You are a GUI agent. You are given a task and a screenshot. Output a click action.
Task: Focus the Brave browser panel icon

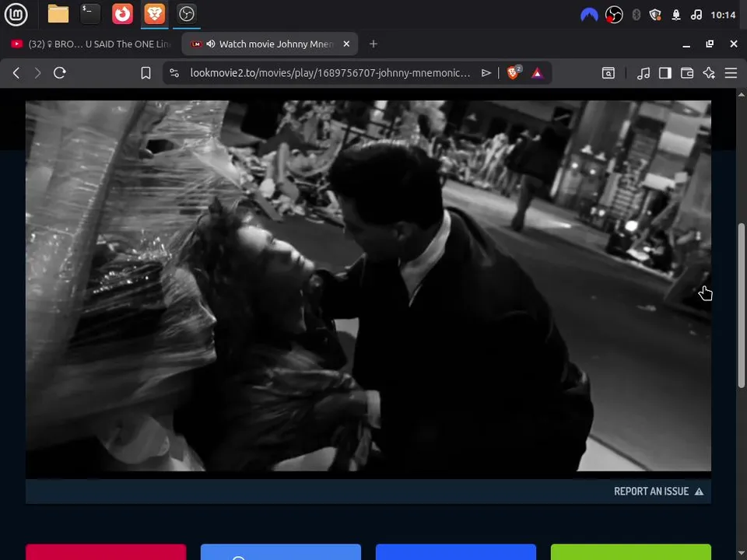click(154, 14)
